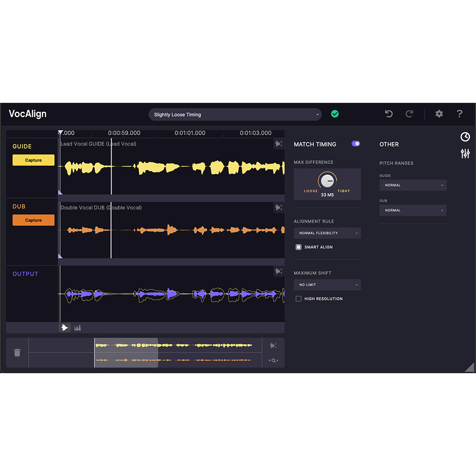Toggle the Match Timing switch
Image resolution: width=476 pixels, height=476 pixels.
[356, 144]
